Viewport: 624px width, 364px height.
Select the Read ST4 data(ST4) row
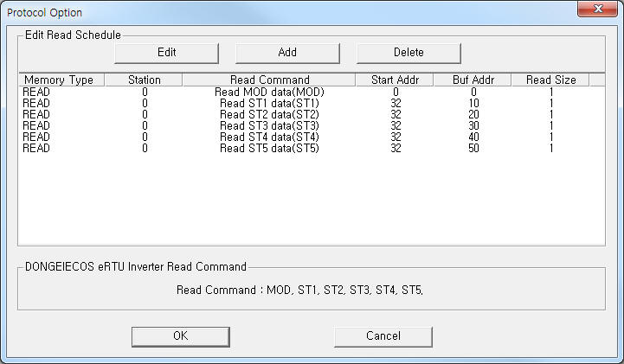coord(270,137)
